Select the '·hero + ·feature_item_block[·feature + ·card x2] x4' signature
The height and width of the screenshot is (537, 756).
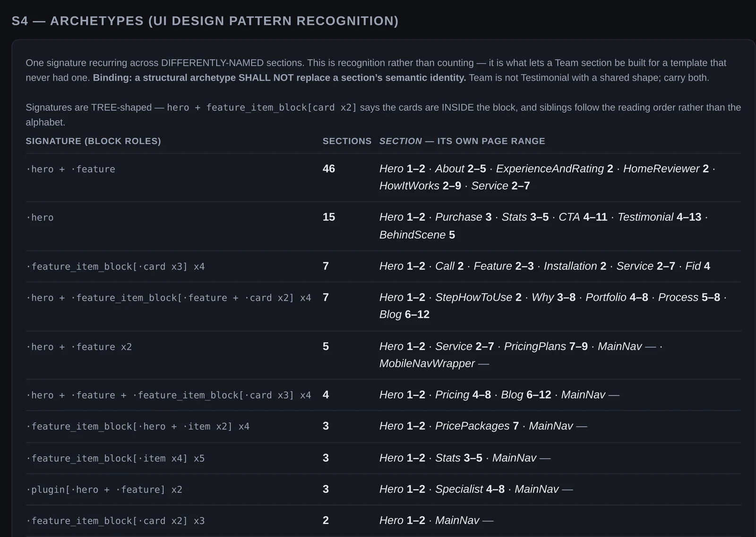tap(169, 298)
